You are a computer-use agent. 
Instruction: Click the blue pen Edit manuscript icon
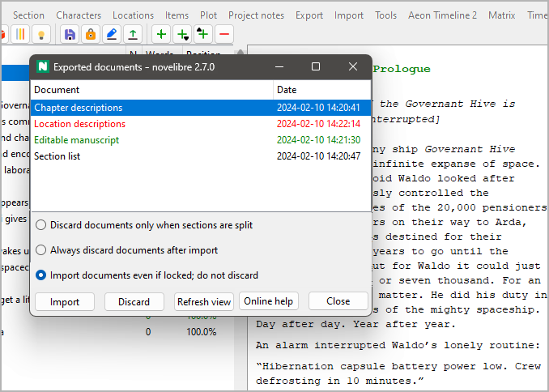[112, 34]
